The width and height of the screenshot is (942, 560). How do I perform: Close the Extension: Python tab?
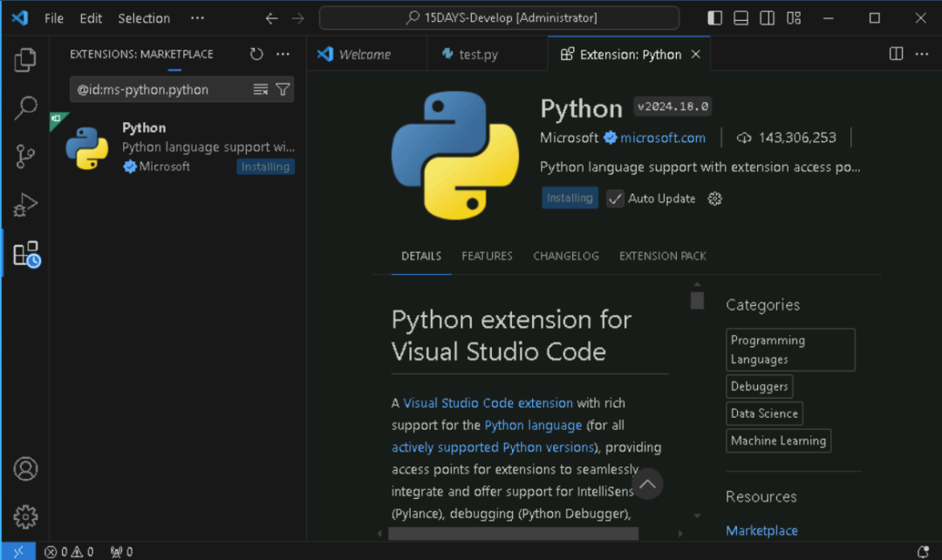(x=696, y=54)
